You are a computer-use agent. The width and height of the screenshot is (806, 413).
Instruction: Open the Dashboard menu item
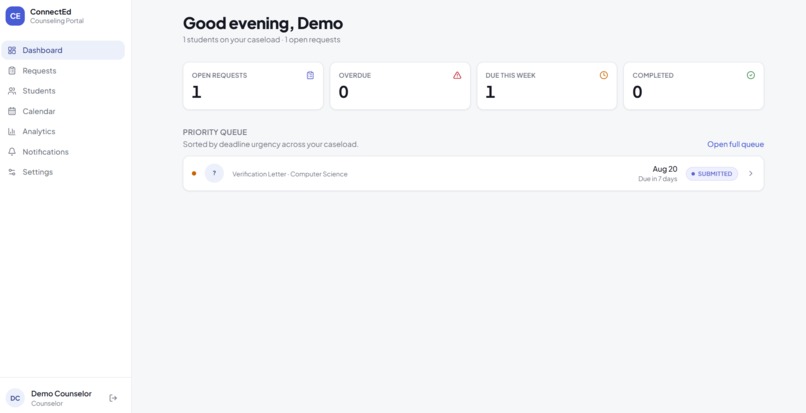point(63,50)
